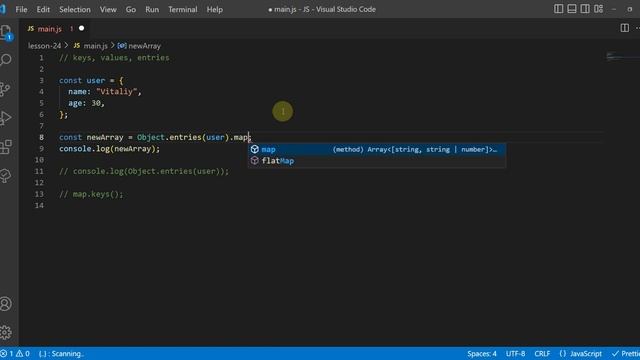Viewport: 640px width, 360px height.
Task: Change end of line sequence CRLF
Action: point(542,354)
